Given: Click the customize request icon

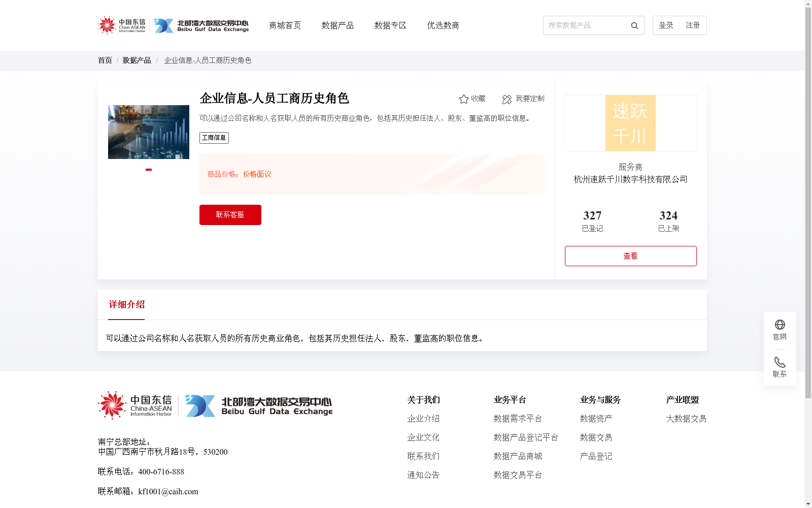Looking at the screenshot, I should coord(507,99).
